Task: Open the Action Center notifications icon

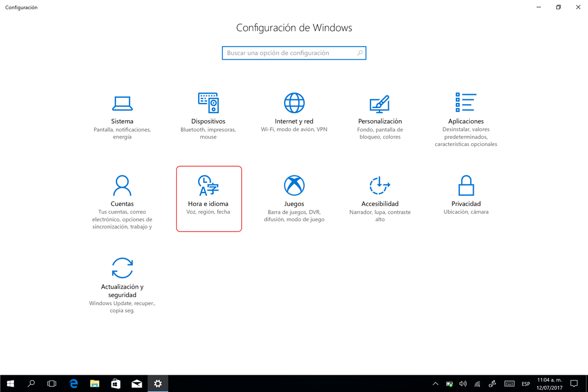Action: pyautogui.click(x=574, y=383)
